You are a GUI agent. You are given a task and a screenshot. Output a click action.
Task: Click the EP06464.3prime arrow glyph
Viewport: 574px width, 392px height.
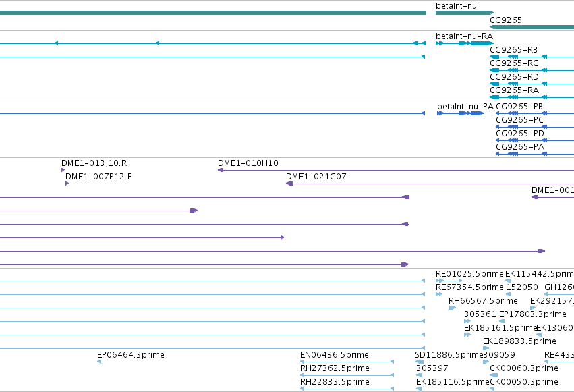point(99,362)
